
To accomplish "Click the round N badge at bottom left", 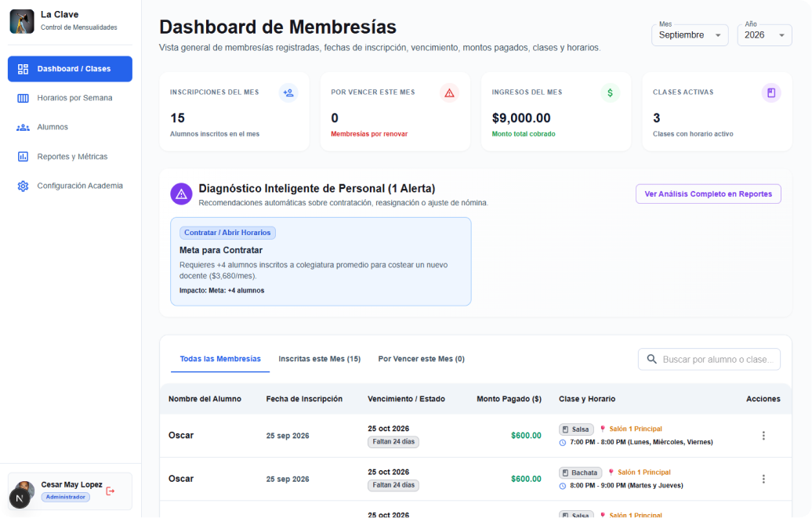I will click(x=20, y=499).
